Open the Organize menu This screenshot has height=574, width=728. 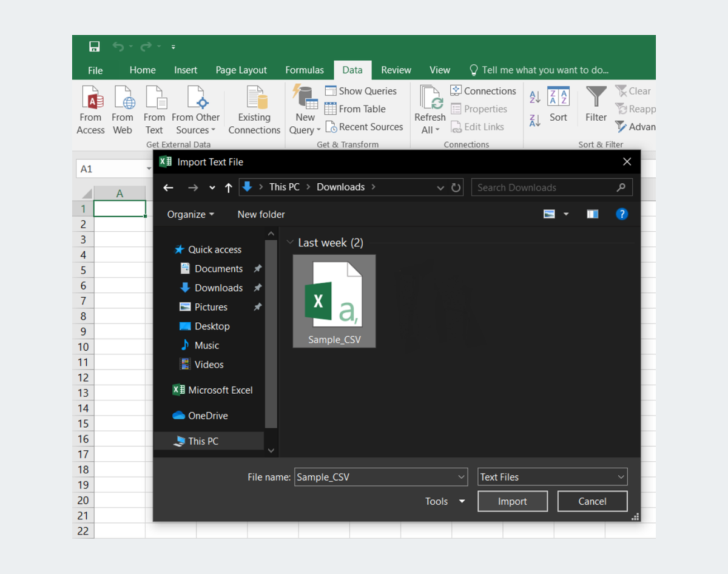pyautogui.click(x=190, y=214)
